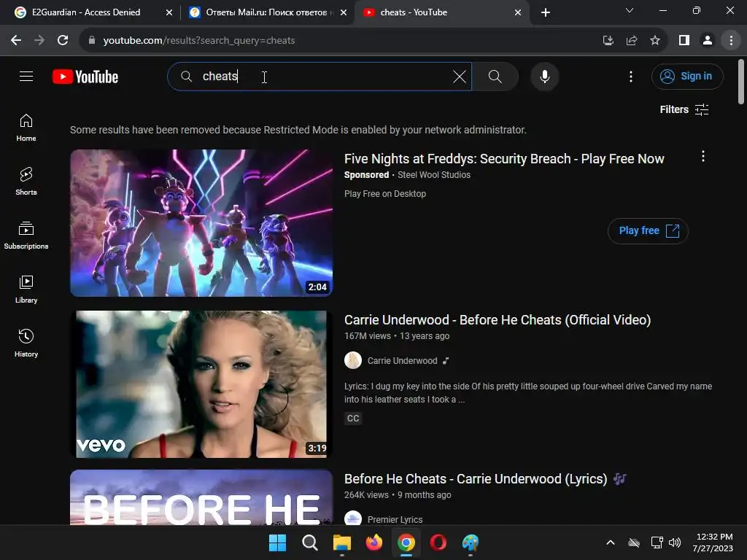This screenshot has width=747, height=560.
Task: Click the address bar URL
Action: [x=199, y=41]
